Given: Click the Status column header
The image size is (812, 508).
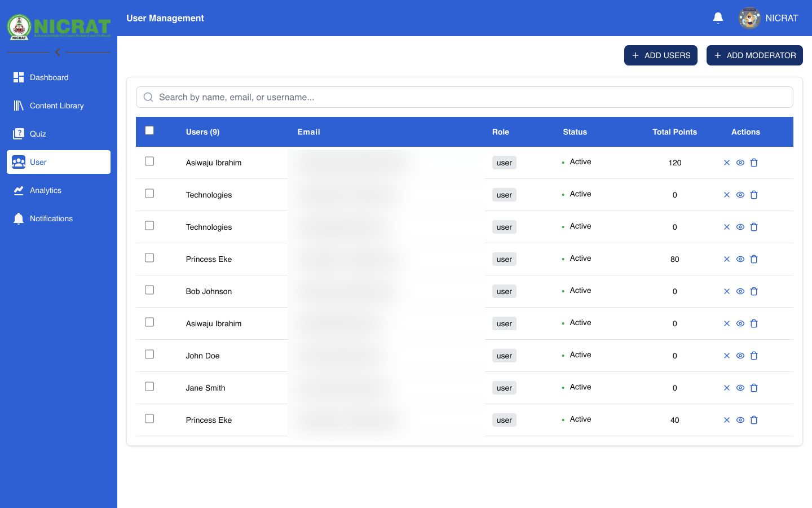Looking at the screenshot, I should coord(575,132).
